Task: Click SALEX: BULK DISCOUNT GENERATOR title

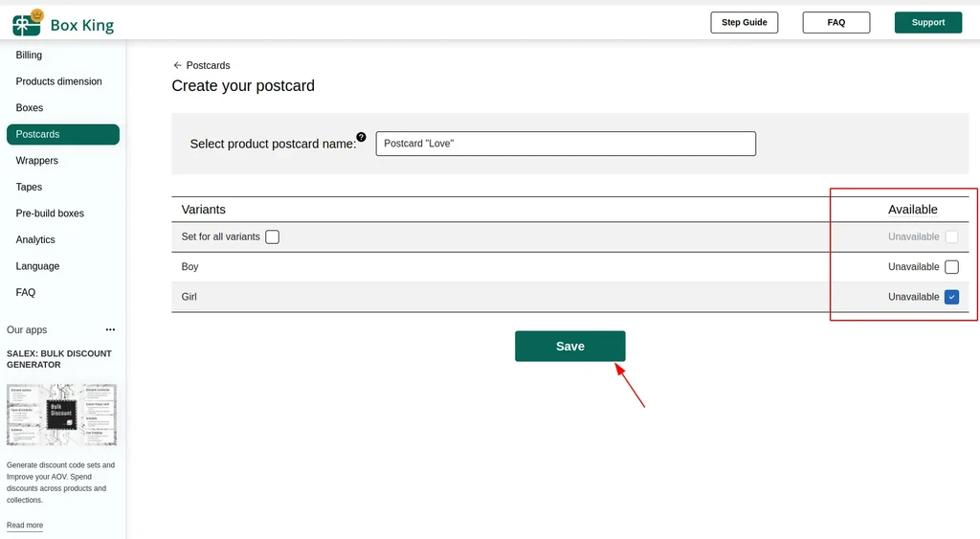Action: coord(59,359)
